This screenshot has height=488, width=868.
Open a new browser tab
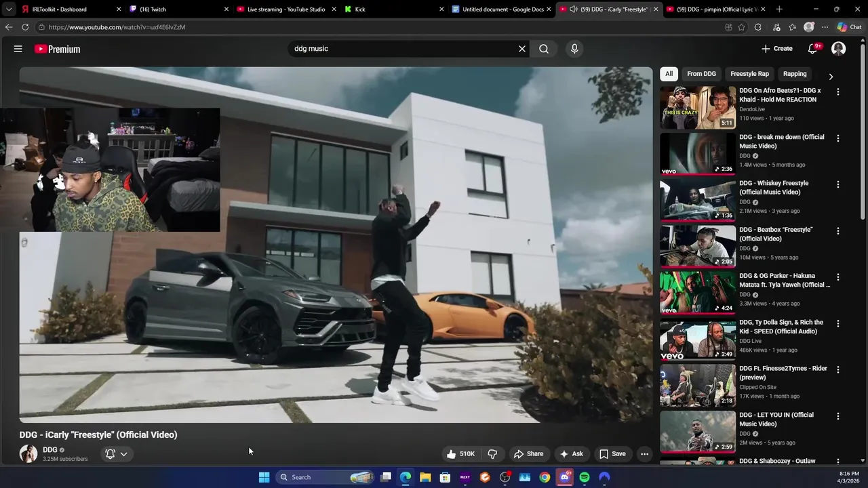(x=779, y=9)
